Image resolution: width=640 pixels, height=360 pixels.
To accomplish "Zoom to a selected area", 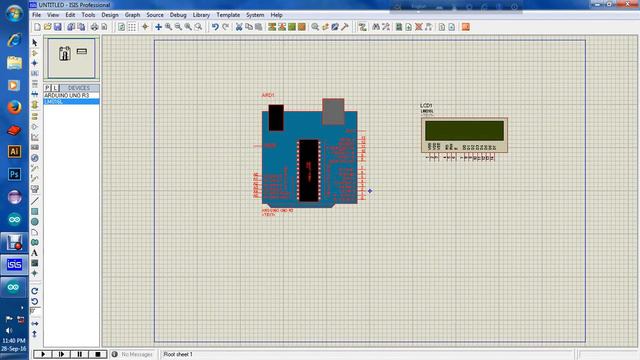I will click(x=198, y=27).
